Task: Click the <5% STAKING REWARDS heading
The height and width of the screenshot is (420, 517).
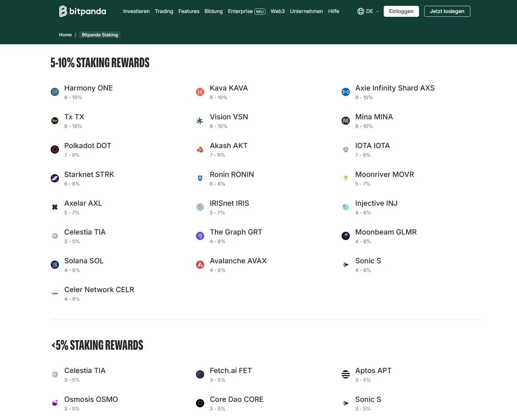Action: click(97, 345)
